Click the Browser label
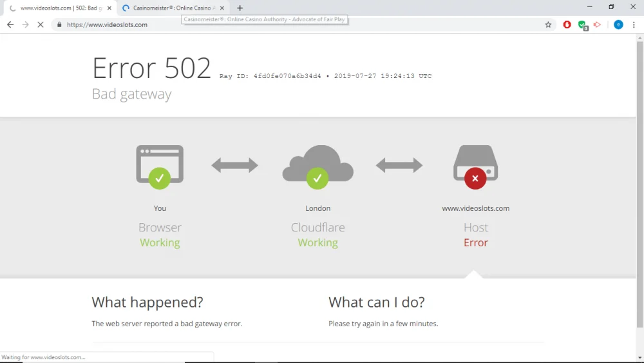 tap(160, 228)
